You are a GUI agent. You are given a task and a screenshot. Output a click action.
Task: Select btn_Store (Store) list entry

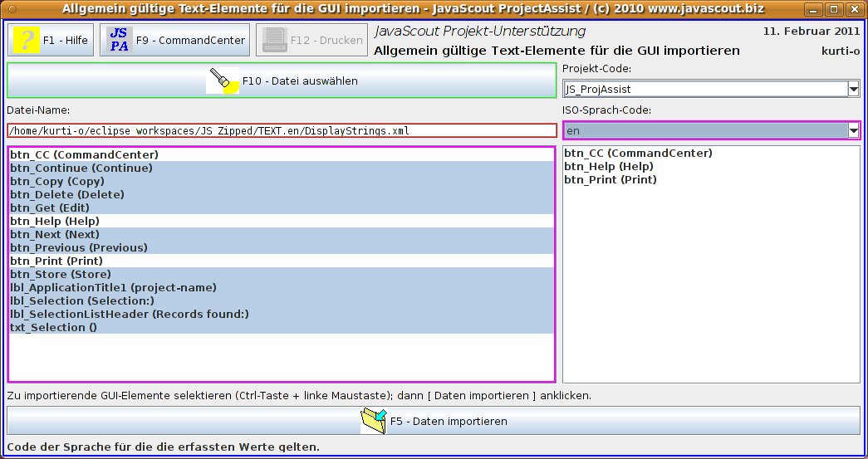click(x=61, y=274)
